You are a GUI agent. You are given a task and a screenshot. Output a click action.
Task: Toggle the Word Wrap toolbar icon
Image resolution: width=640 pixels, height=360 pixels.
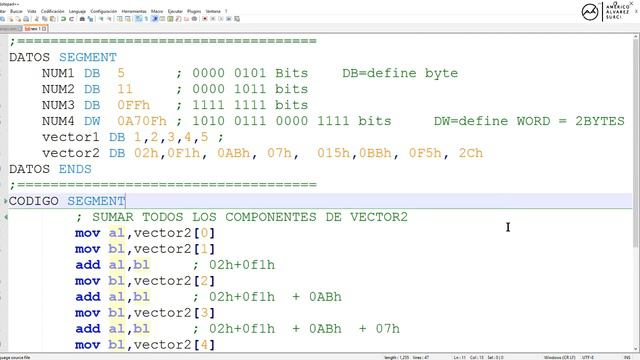tap(138, 19)
